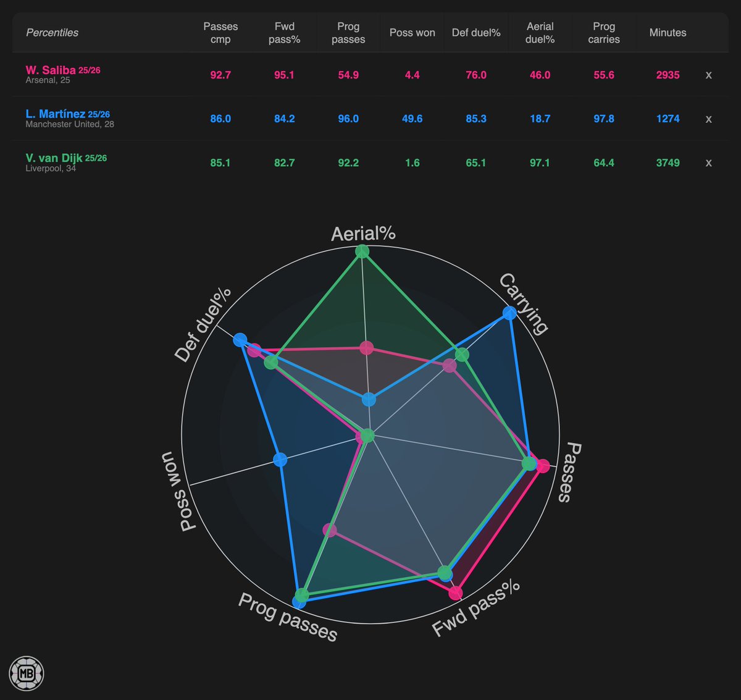Click Saliba's def duel value 76.0
This screenshot has width=741, height=700.
click(x=476, y=75)
